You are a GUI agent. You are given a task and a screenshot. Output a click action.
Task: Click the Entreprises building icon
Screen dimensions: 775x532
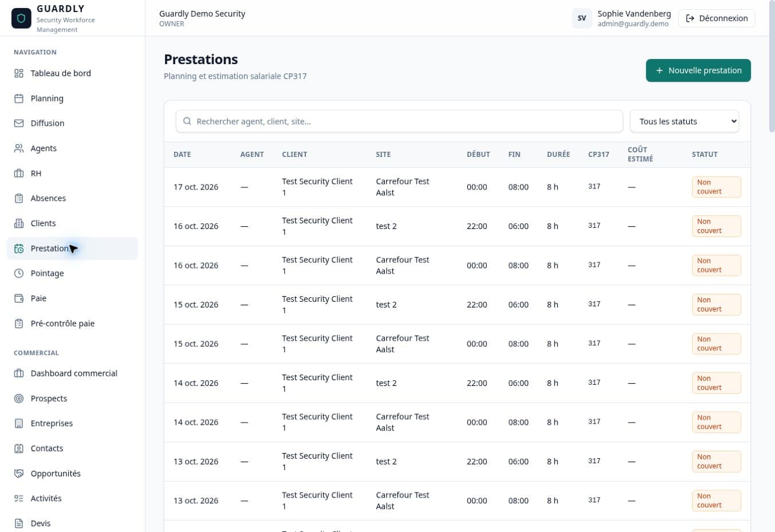pos(19,423)
